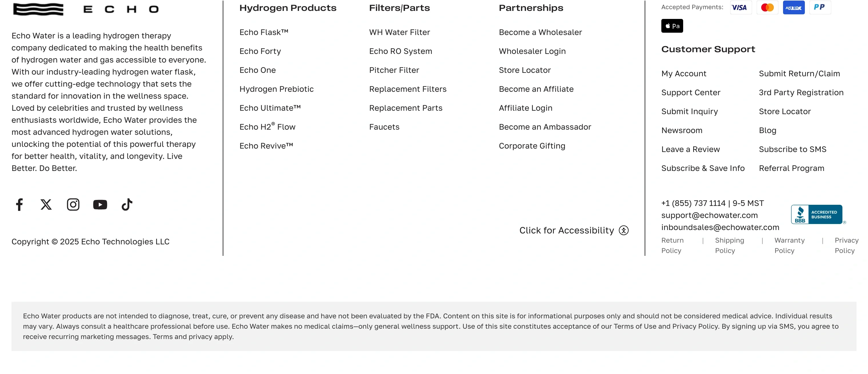
Task: Open Subscribe & Save Info
Action: pyautogui.click(x=703, y=168)
